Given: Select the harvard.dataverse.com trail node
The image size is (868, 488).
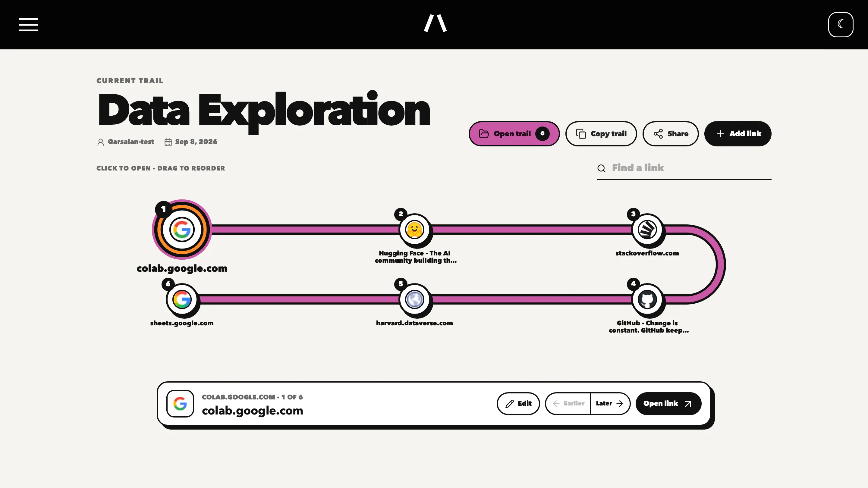Looking at the screenshot, I should [x=414, y=299].
